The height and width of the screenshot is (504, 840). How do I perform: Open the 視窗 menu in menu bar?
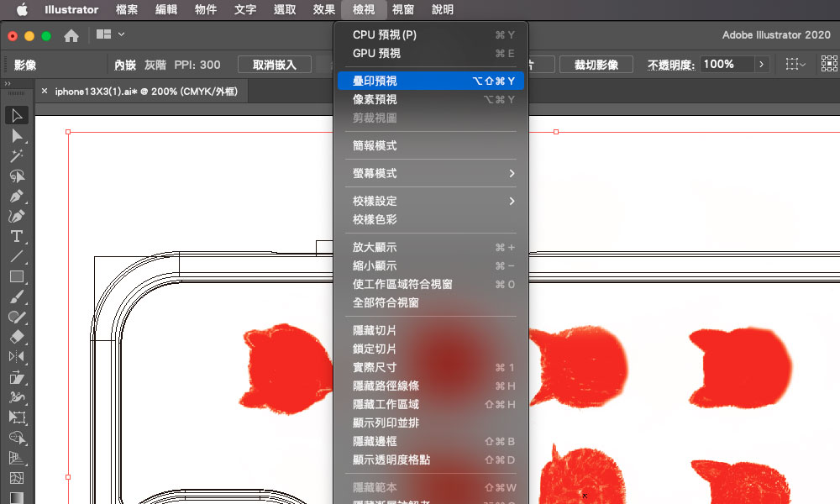coord(403,10)
